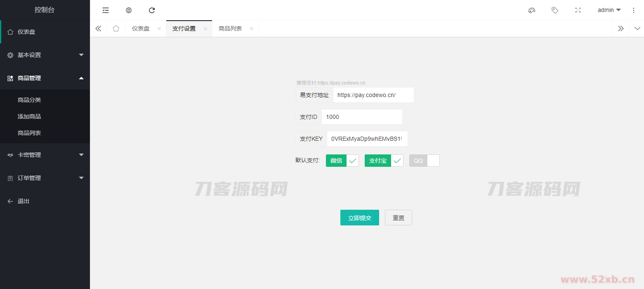Click the refresh icon in top bar
Viewport: 644px width, 289px height.
click(152, 10)
